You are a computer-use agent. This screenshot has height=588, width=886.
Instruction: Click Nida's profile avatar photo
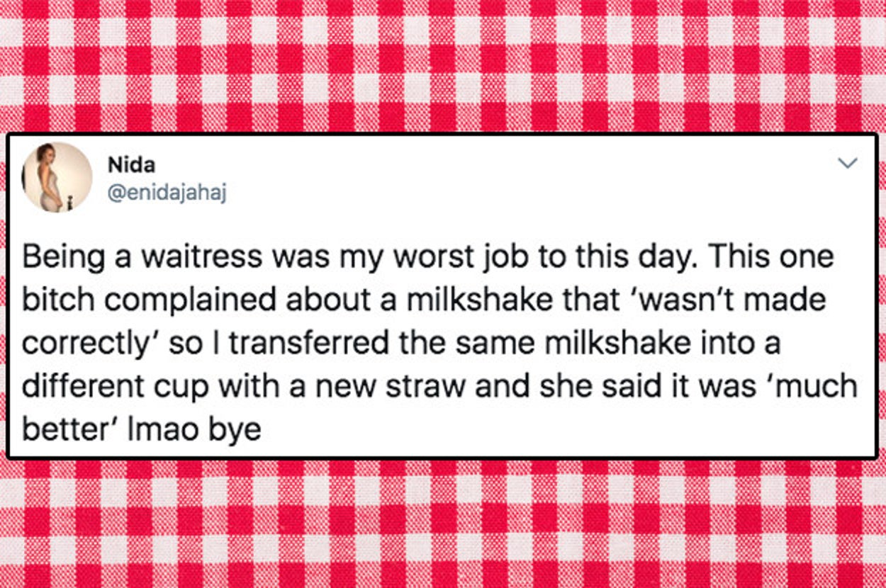click(x=57, y=177)
